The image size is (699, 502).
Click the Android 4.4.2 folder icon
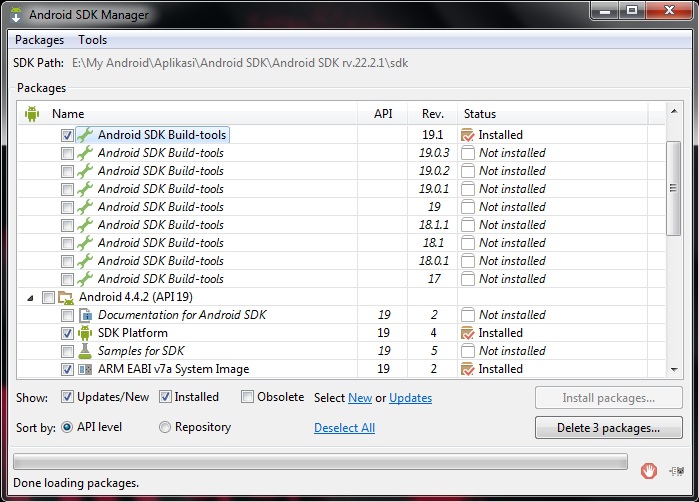click(x=66, y=297)
